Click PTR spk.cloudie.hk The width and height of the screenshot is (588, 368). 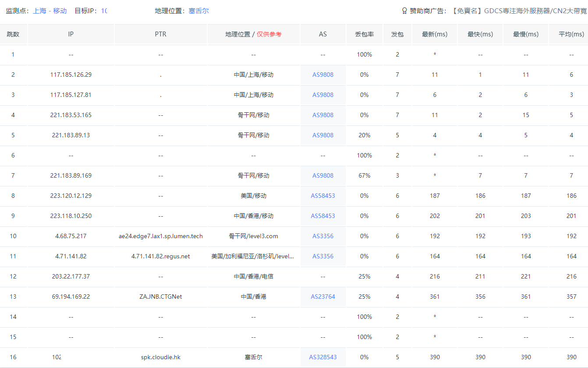point(161,357)
